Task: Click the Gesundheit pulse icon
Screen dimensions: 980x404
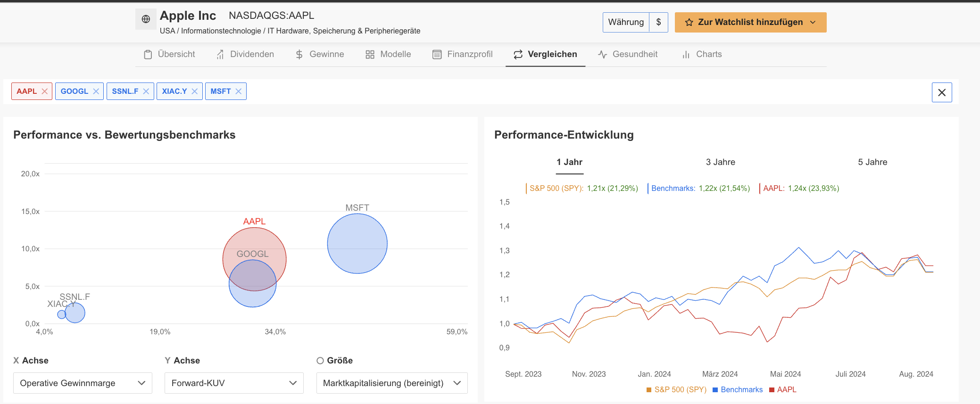Action: [x=602, y=55]
